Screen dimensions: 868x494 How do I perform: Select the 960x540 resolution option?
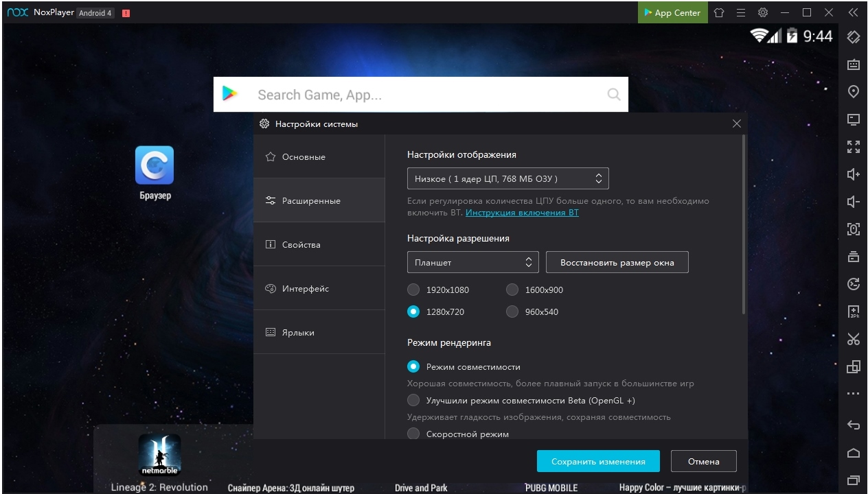(512, 311)
